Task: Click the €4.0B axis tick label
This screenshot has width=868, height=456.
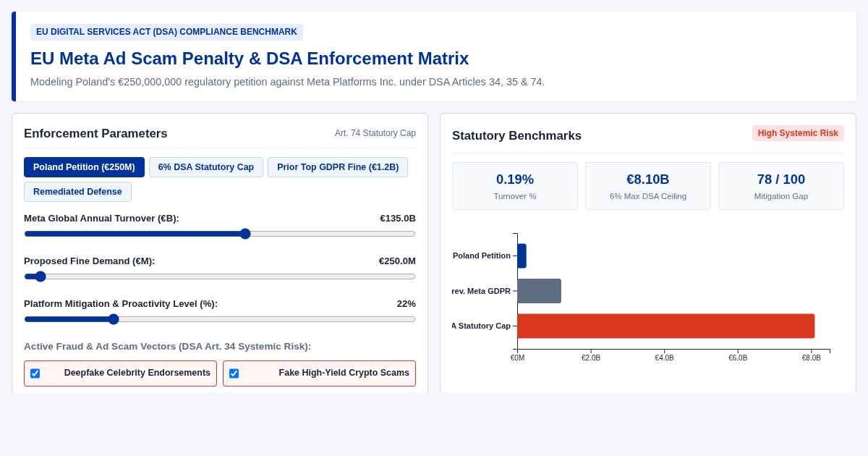Action: (x=664, y=358)
